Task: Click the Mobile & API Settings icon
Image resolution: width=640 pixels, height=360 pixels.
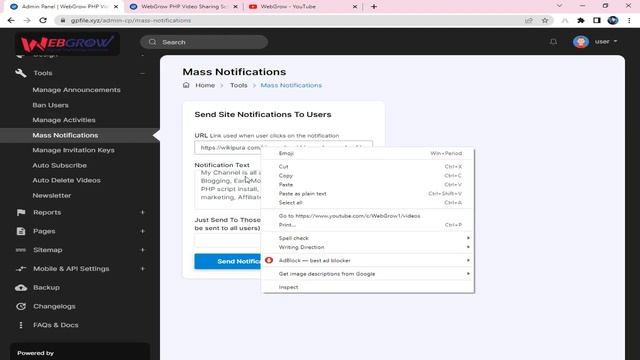Action: click(21, 269)
